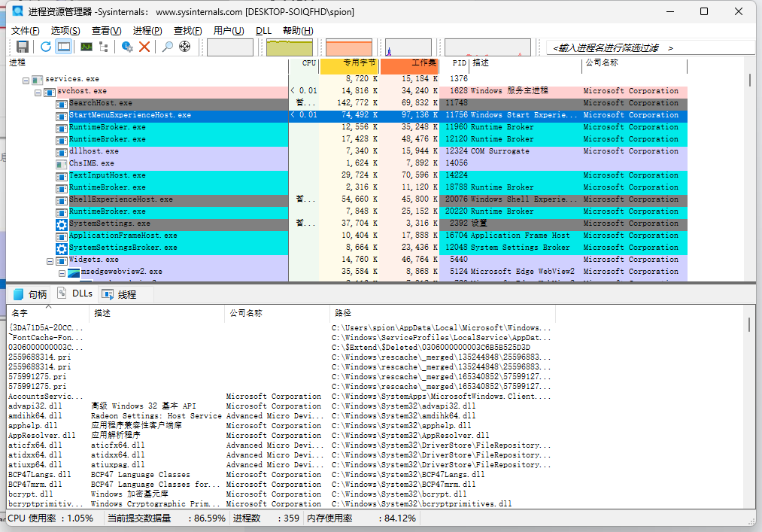Click the SystemSettings.exe gear icon
Viewport: 762px width, 532px height.
pyautogui.click(x=61, y=224)
